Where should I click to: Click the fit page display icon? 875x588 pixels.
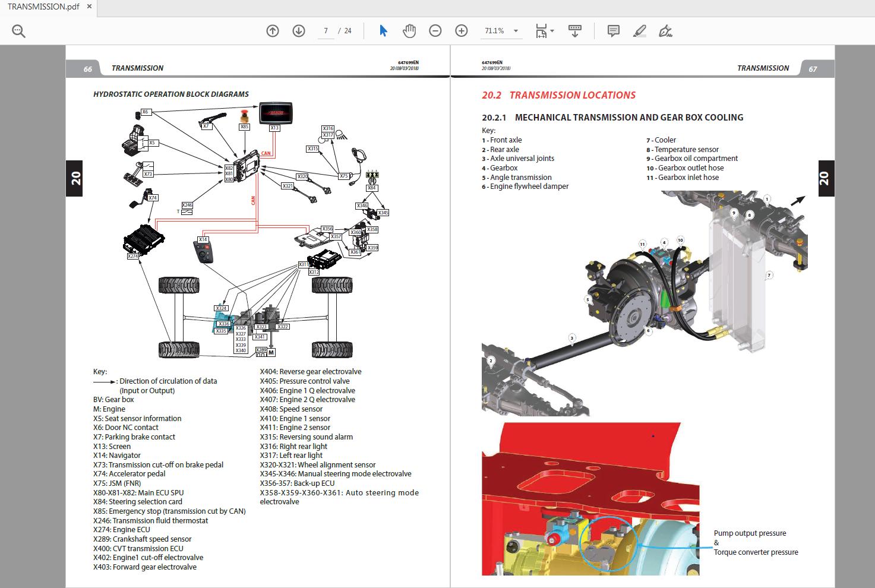[541, 31]
